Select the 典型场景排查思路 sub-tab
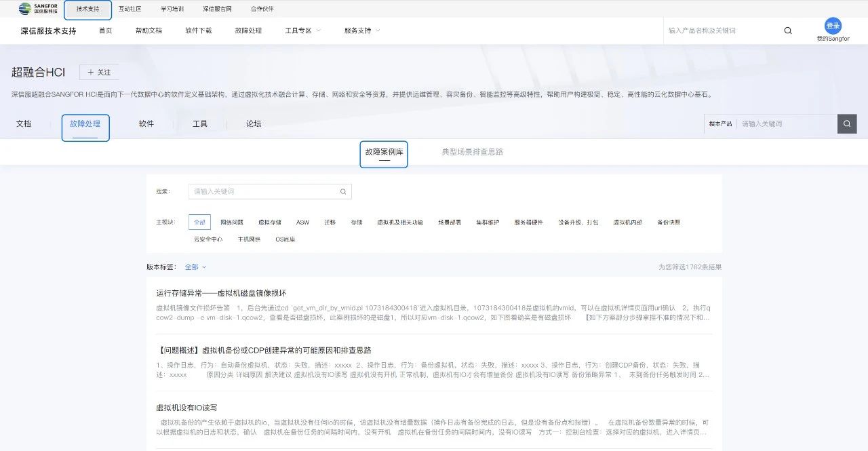The image size is (868, 451). click(x=473, y=152)
